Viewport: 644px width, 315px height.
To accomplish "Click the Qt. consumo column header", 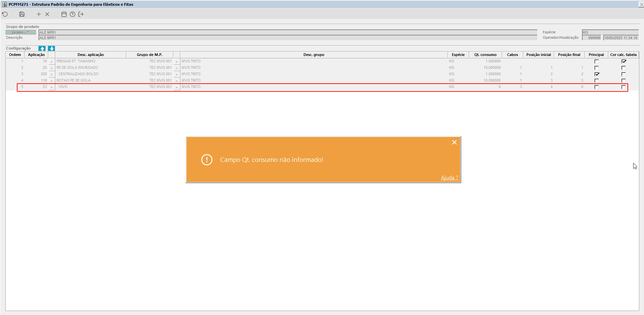I will (486, 55).
